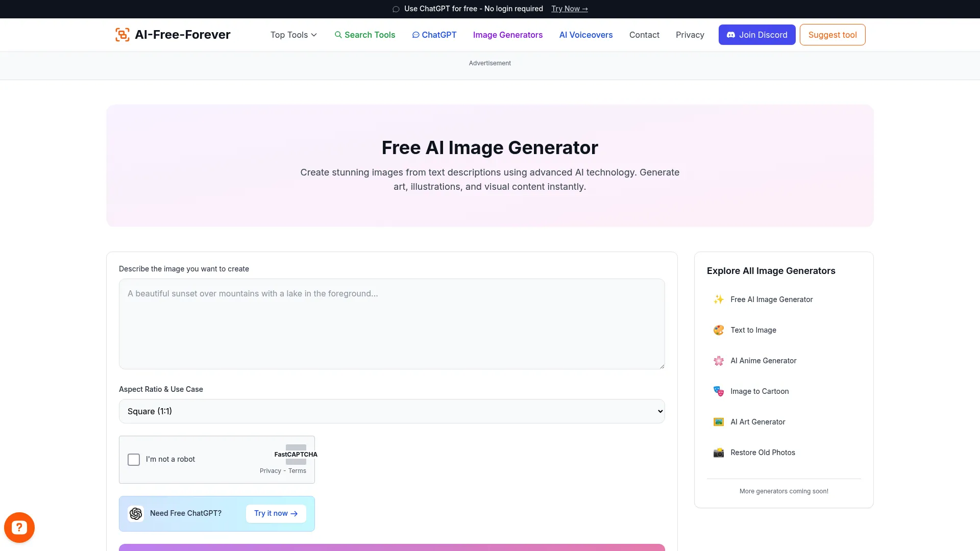
Task: Follow the Try Now link in the top banner
Action: point(569,9)
